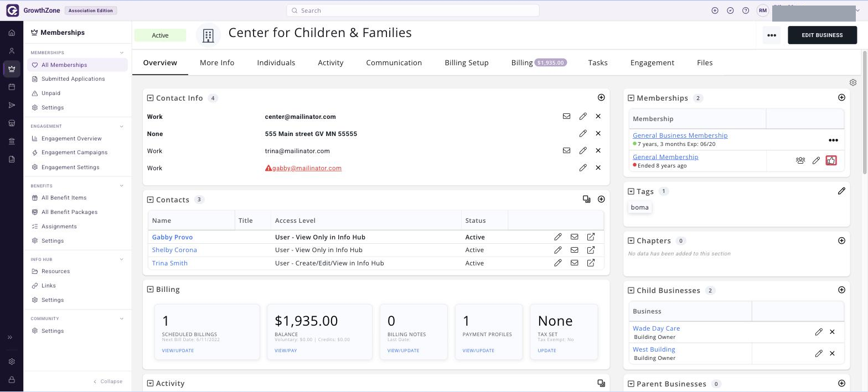
Task: Open options dots for General Business Membership
Action: point(833,140)
